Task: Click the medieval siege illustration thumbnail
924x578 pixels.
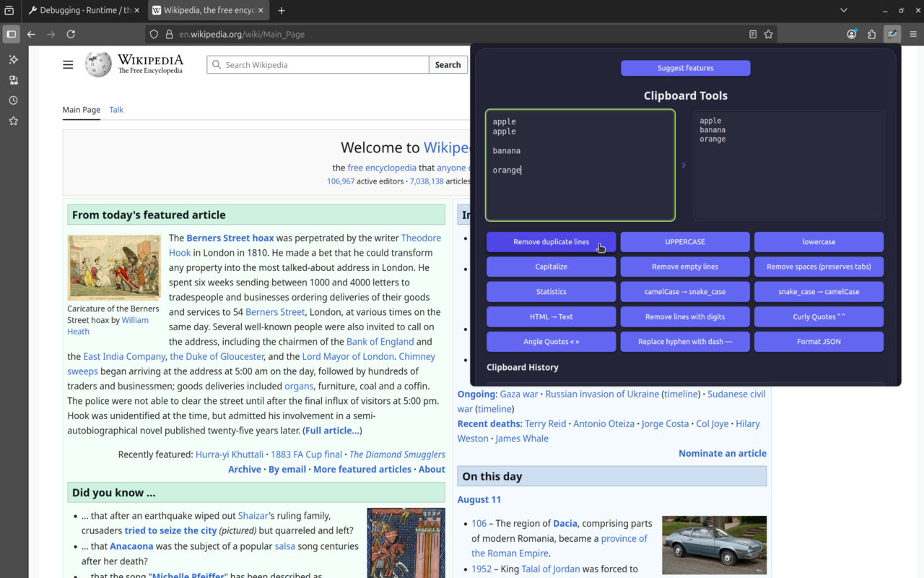Action: tap(406, 543)
